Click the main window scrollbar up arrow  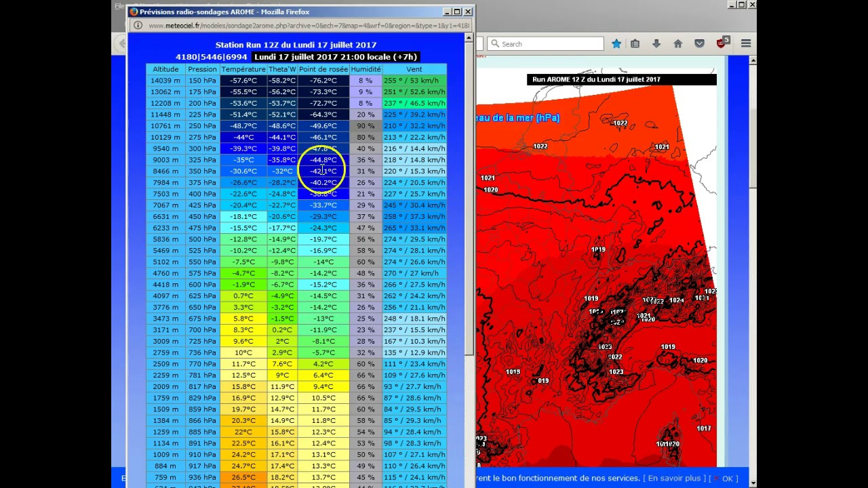[753, 61]
